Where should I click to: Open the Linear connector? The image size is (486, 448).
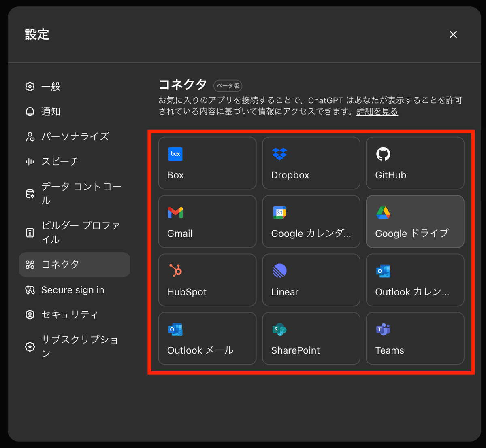[x=311, y=280]
